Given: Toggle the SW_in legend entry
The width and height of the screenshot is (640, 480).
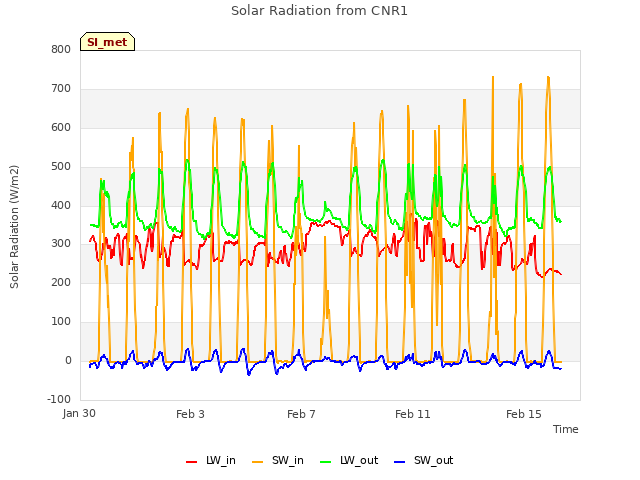Looking at the screenshot, I should pos(278,460).
